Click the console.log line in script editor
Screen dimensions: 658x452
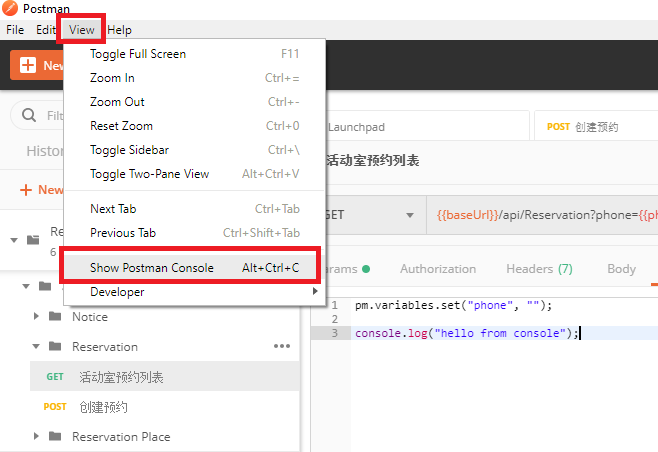[466, 333]
